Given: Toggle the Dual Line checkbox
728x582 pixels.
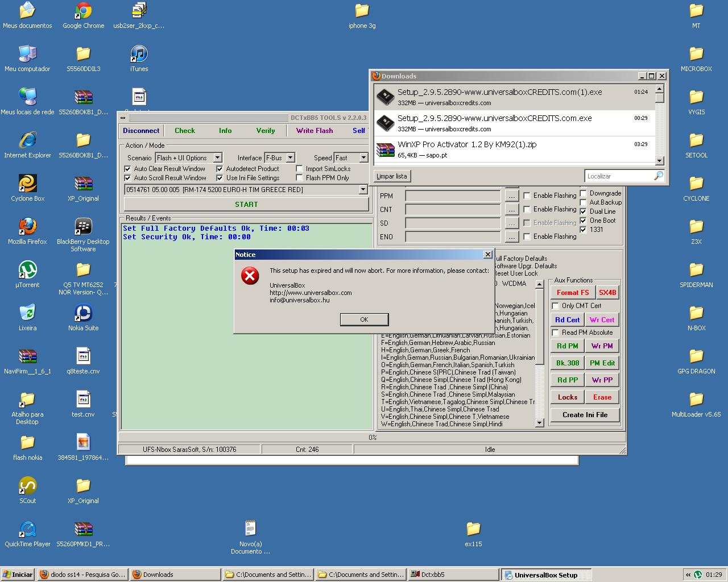Looking at the screenshot, I should 583,211.
